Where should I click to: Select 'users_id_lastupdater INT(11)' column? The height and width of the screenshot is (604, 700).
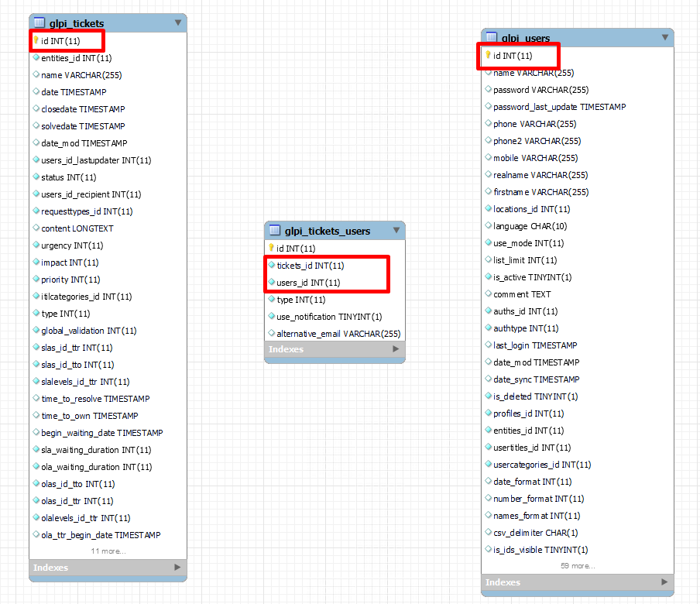(96, 160)
